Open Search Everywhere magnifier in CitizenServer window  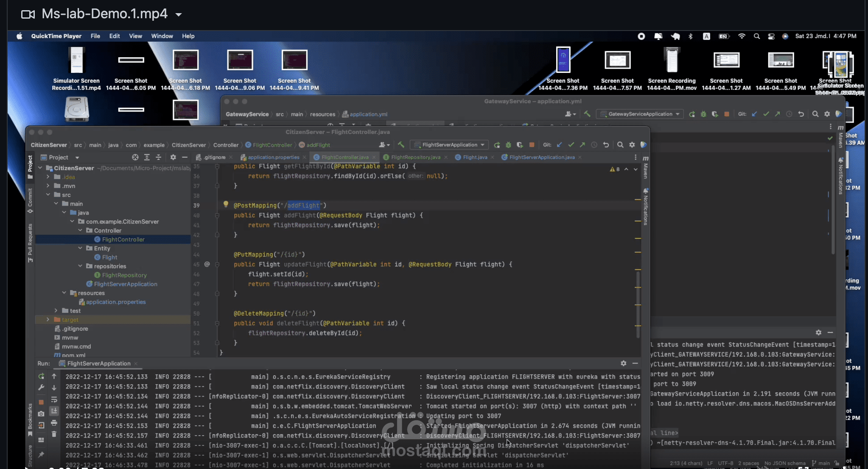pos(620,145)
